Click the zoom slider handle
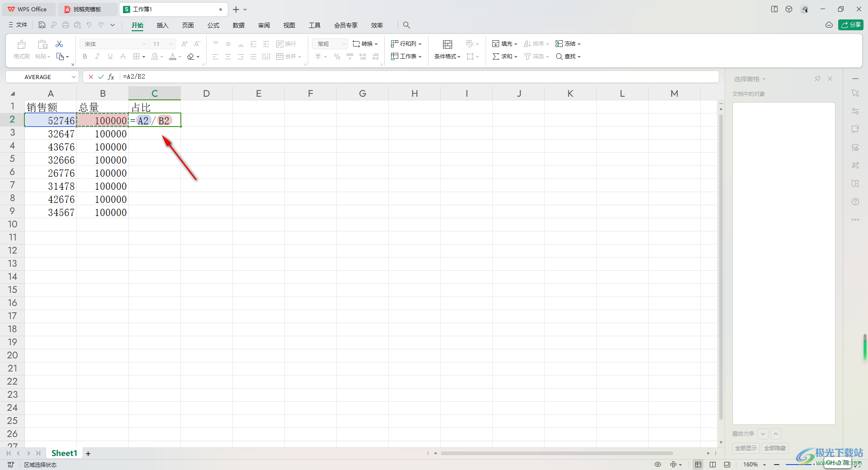 pyautogui.click(x=813, y=464)
